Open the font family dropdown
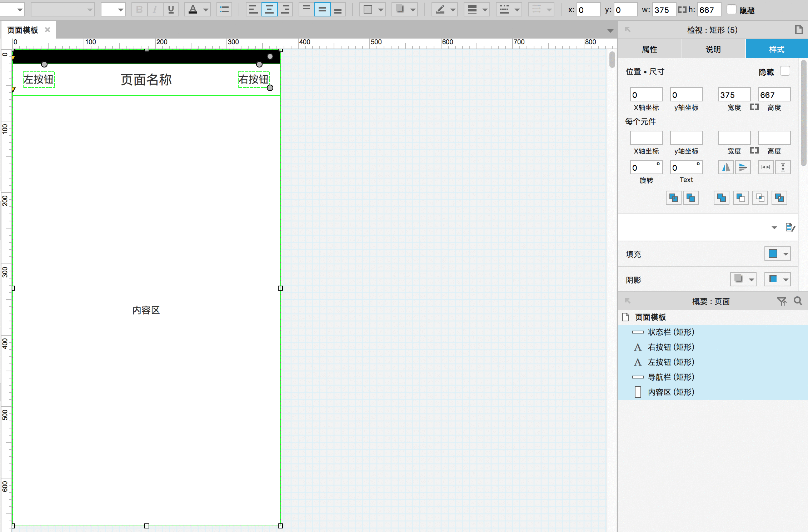Screen dimensions: 808x532 [63, 10]
